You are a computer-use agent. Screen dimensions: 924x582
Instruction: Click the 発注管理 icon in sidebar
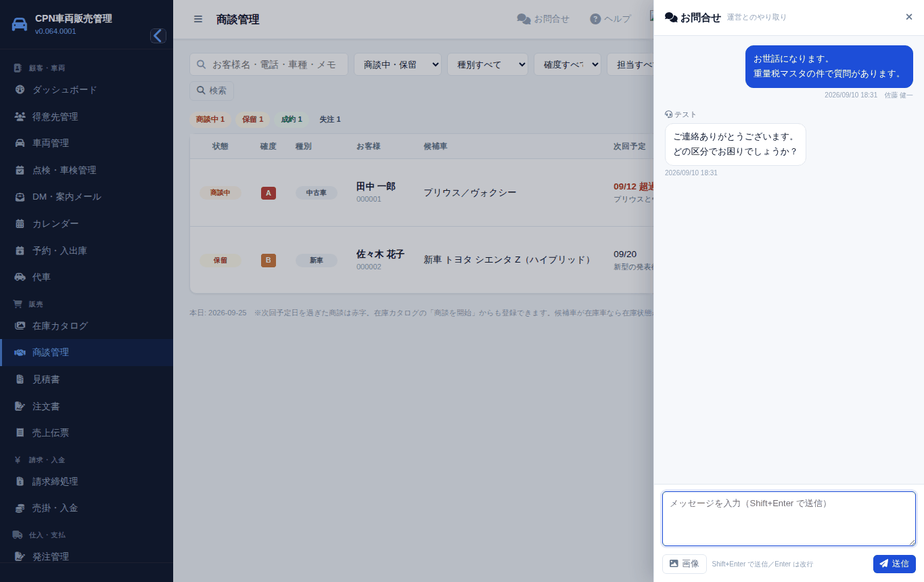20,556
